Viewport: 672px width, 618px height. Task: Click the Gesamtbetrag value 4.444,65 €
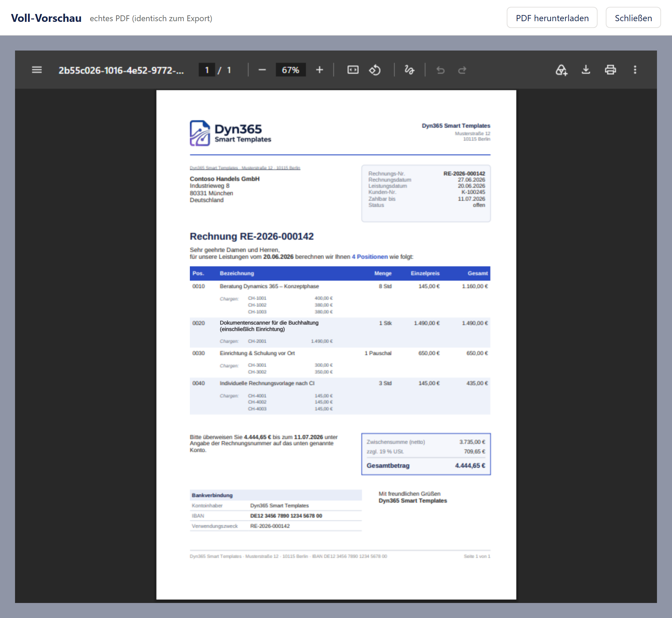(470, 466)
